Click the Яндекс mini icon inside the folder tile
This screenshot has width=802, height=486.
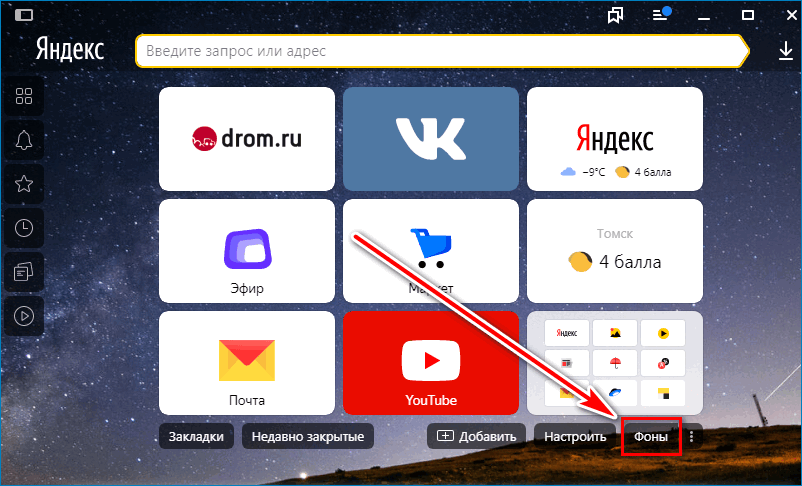click(567, 333)
